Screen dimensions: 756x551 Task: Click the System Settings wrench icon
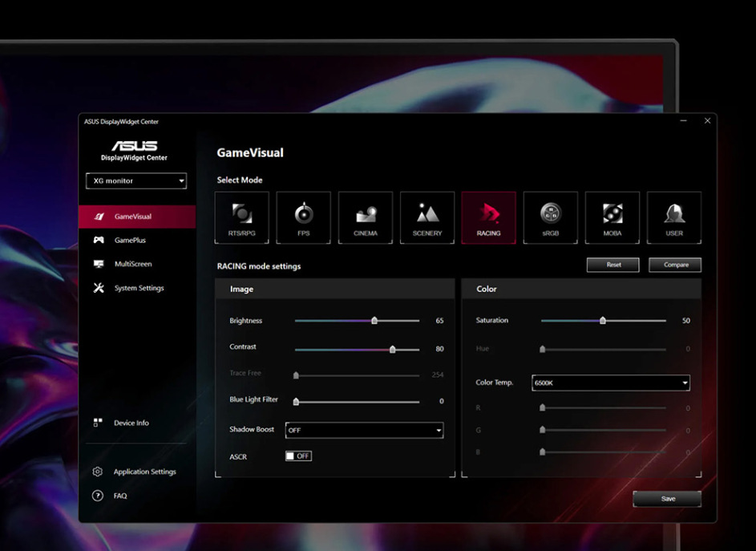tap(99, 288)
